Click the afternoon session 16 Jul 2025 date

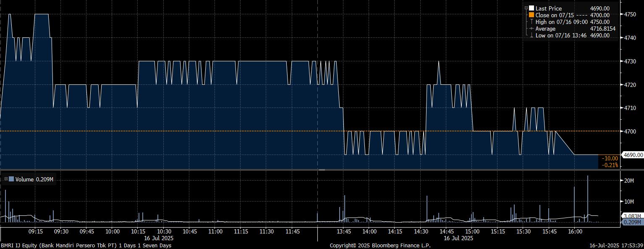click(x=459, y=238)
